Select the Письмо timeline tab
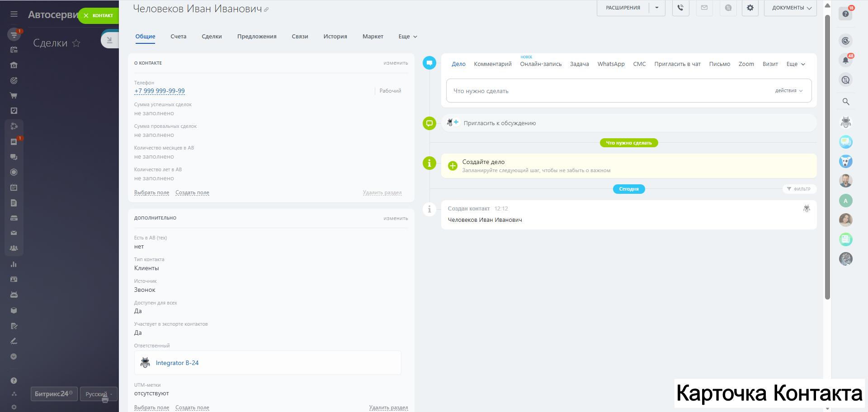868x412 pixels. 720,64
